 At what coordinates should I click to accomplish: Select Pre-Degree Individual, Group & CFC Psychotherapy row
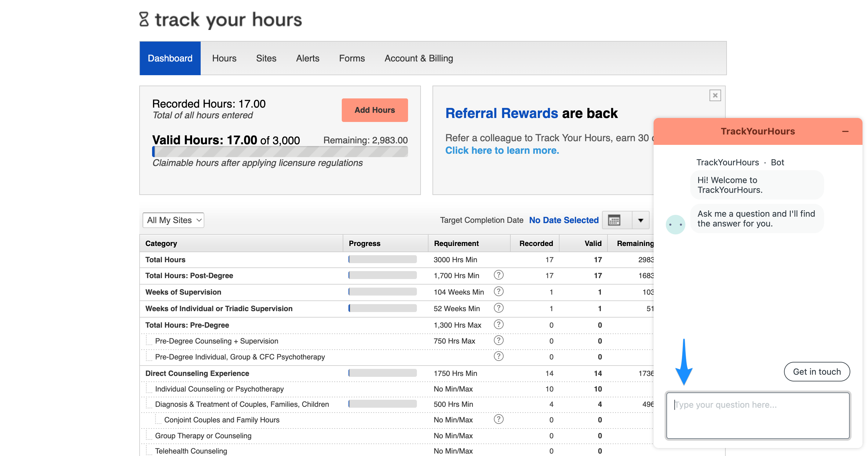tap(240, 357)
